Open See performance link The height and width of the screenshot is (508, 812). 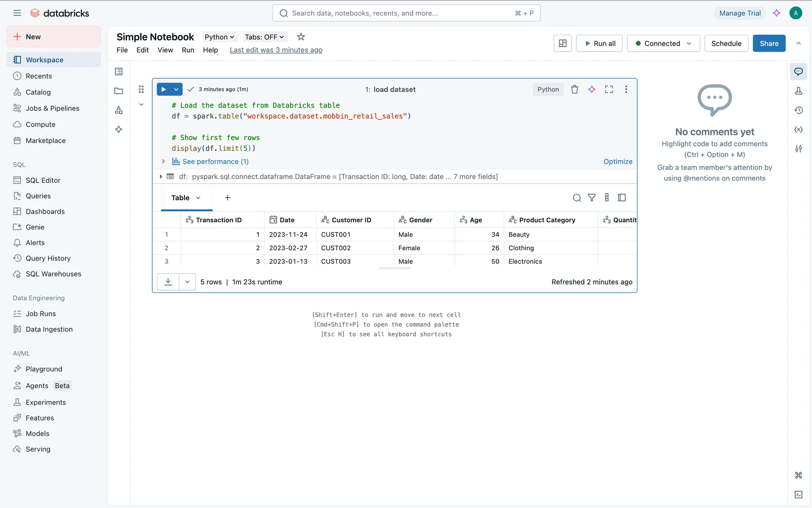[x=215, y=161]
